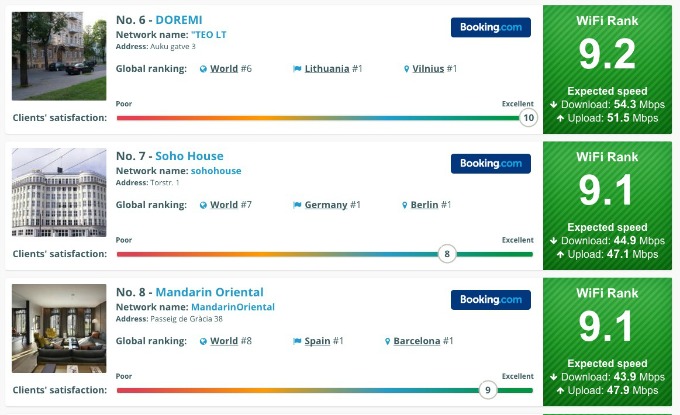Click upload arrow icon beside 47.1 Mbps
Image resolution: width=680 pixels, height=415 pixels.
(560, 254)
